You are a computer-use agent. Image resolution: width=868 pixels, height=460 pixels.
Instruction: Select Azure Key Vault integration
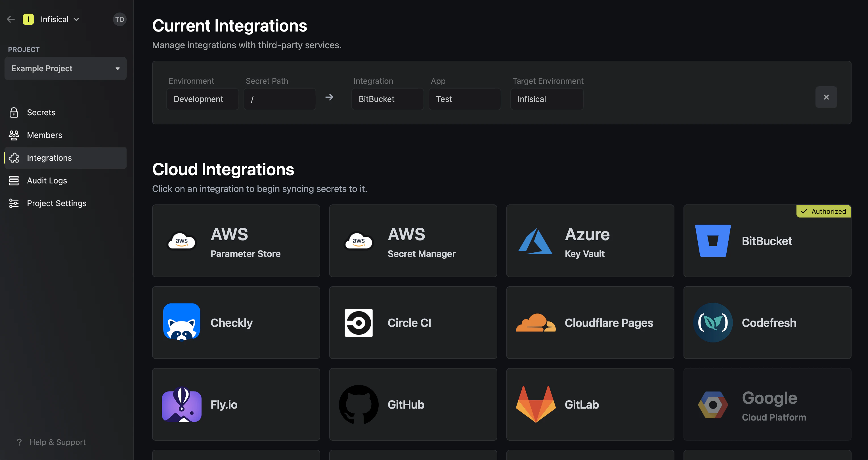(x=590, y=241)
